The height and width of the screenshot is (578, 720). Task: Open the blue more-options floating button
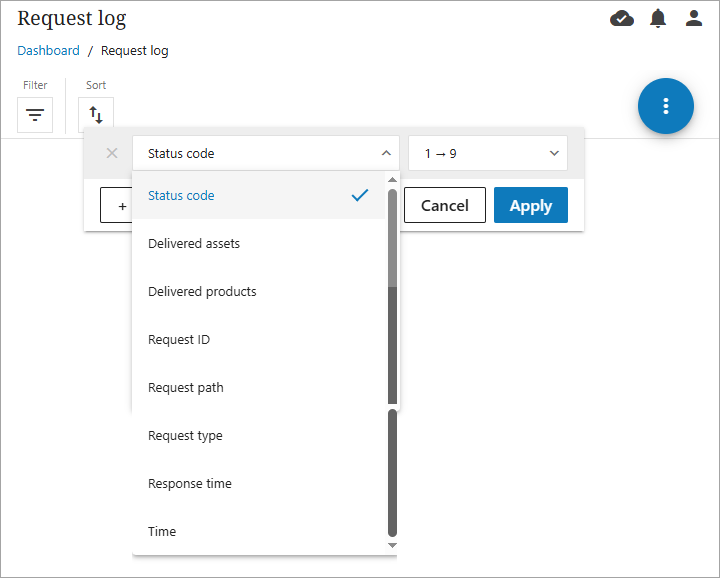pyautogui.click(x=666, y=106)
